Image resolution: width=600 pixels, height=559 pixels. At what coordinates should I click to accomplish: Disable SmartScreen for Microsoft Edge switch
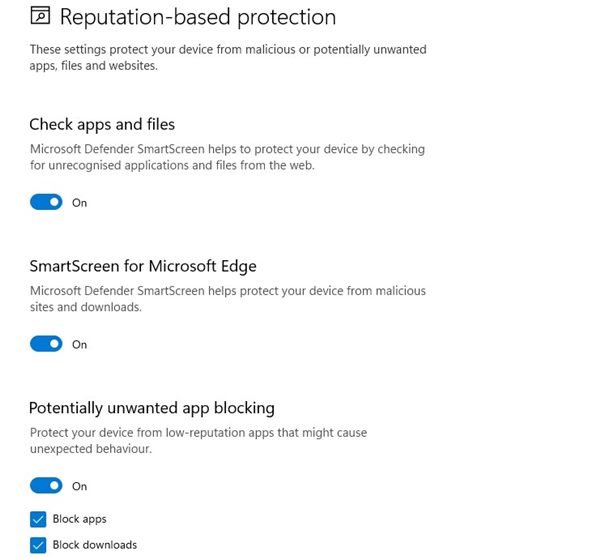tap(46, 344)
